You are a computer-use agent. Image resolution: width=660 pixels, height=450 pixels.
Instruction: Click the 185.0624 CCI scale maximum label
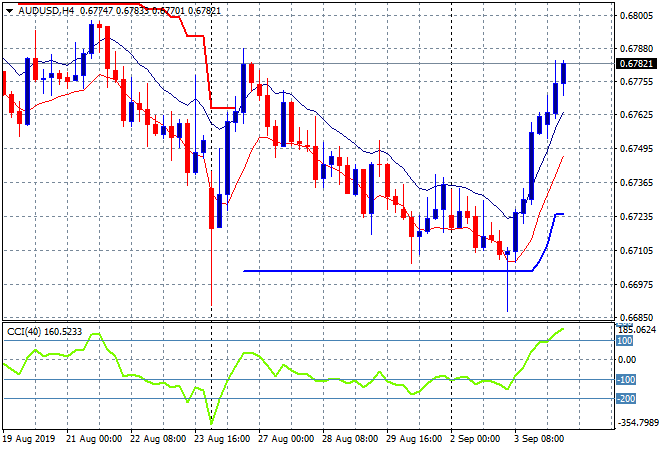636,329
